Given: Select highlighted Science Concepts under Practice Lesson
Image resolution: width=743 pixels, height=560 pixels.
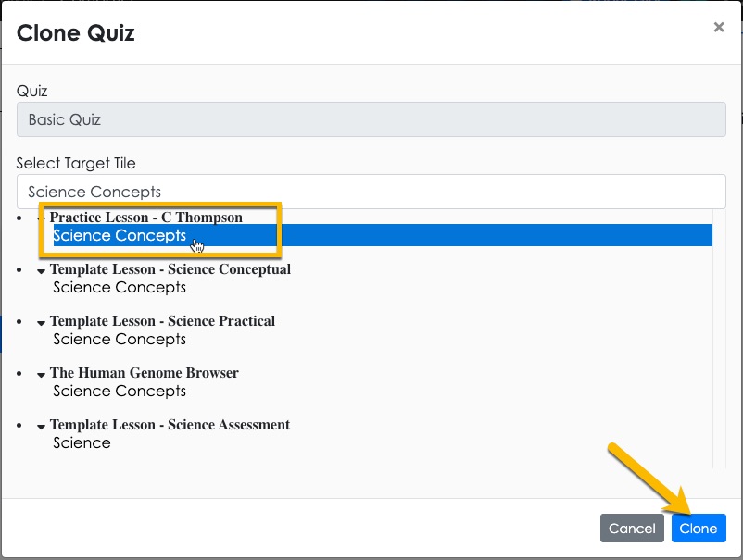Looking at the screenshot, I should point(383,235).
